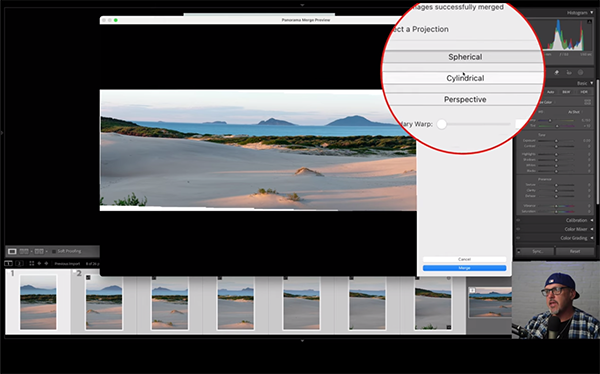Click the Blacks slider handle
The height and width of the screenshot is (374, 600).
pos(556,171)
